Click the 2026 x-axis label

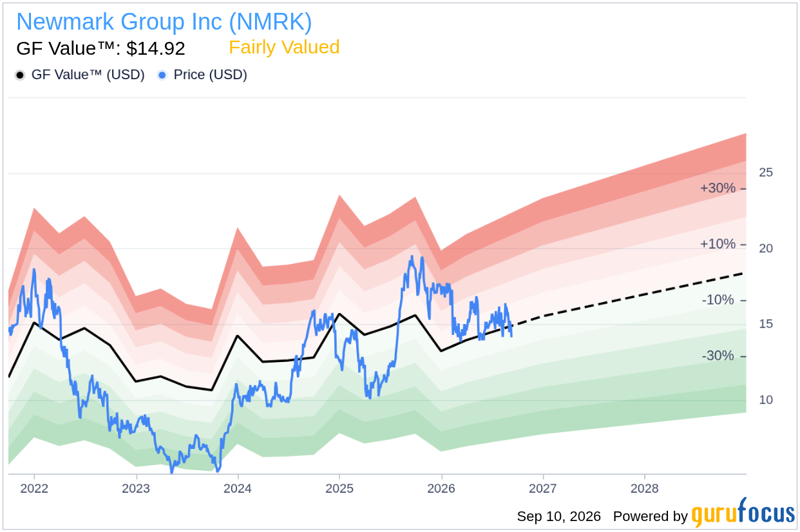point(441,488)
